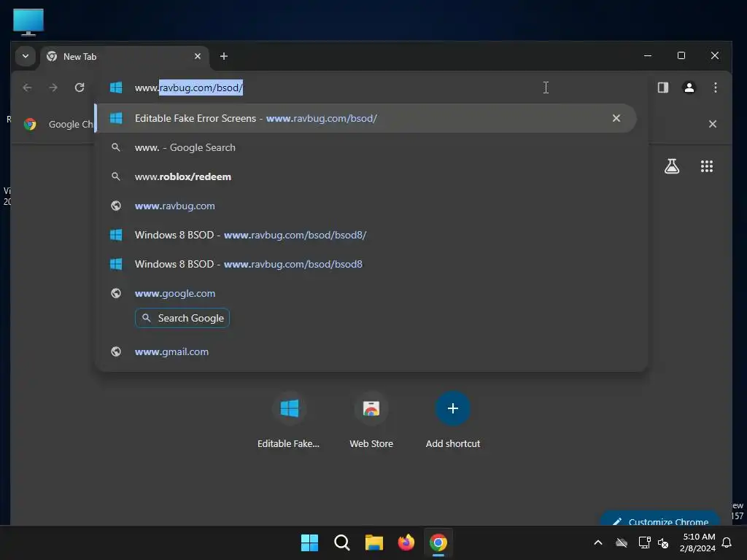This screenshot has height=560, width=747.
Task: Dismiss the Google Chrome info bar
Action: click(x=712, y=124)
